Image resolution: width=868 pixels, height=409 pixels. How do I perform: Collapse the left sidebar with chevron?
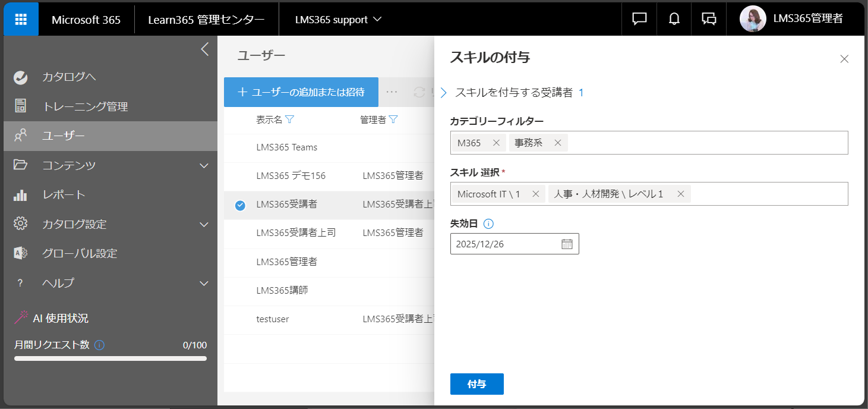point(204,49)
